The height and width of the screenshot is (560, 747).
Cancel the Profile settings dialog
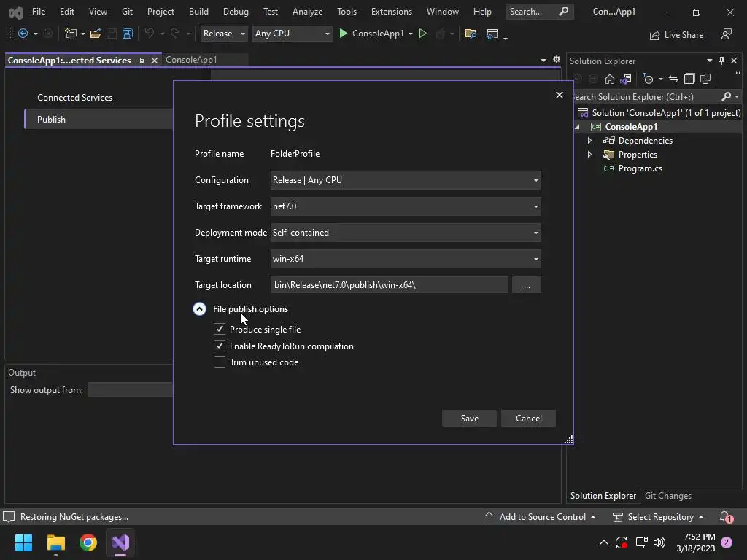pyautogui.click(x=528, y=418)
